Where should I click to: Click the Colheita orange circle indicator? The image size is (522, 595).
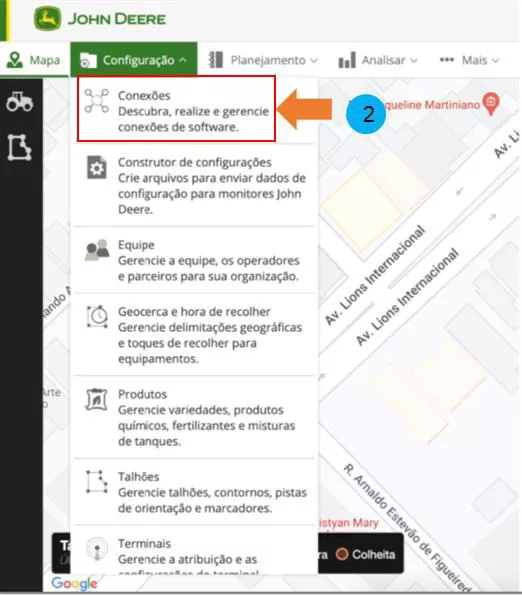coord(342,554)
